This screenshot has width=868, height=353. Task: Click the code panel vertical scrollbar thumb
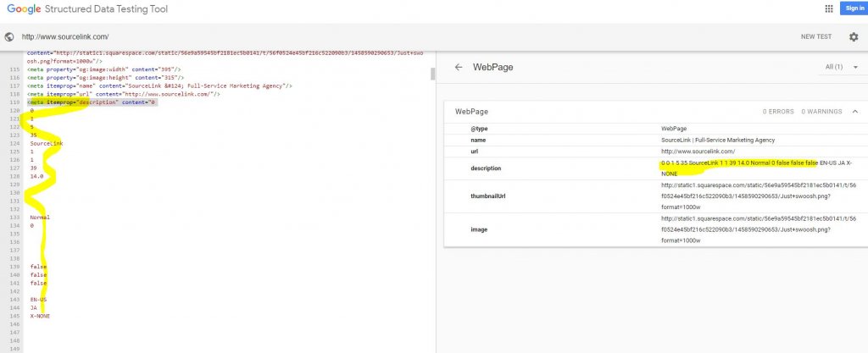[x=433, y=74]
